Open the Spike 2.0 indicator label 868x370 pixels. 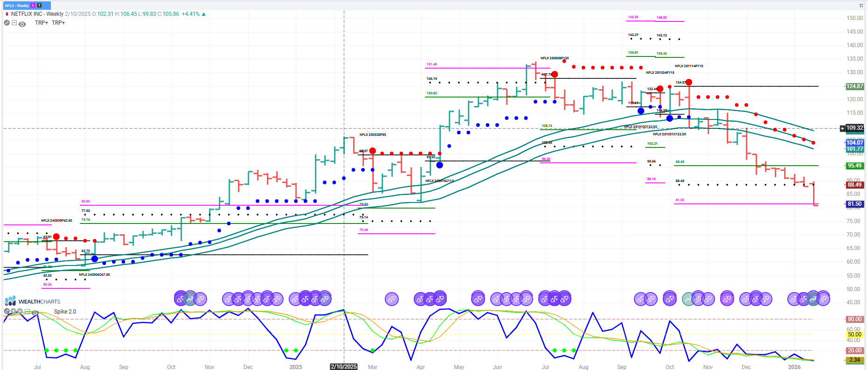pos(65,312)
